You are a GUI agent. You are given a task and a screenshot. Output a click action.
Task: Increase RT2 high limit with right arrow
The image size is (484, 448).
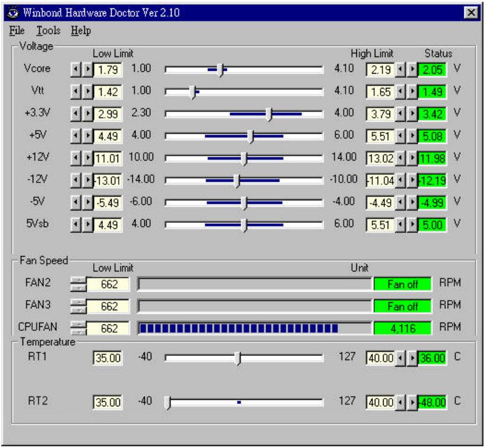click(x=412, y=403)
